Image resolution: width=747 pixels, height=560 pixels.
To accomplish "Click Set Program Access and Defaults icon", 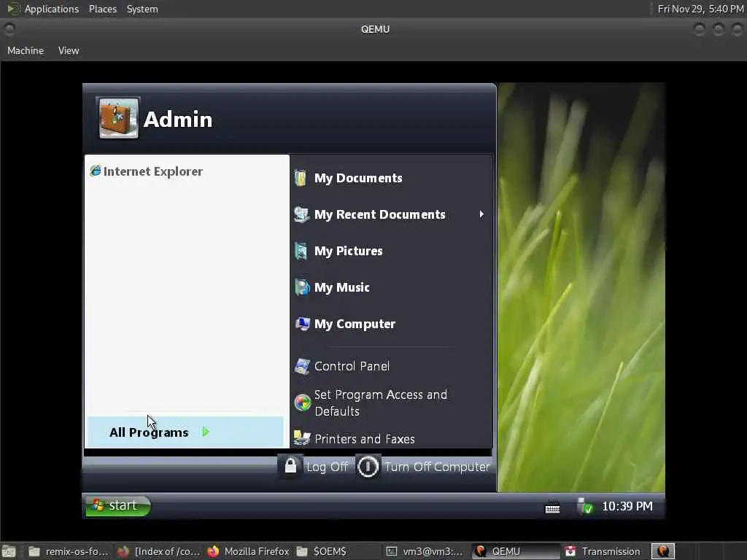I will pos(302,402).
